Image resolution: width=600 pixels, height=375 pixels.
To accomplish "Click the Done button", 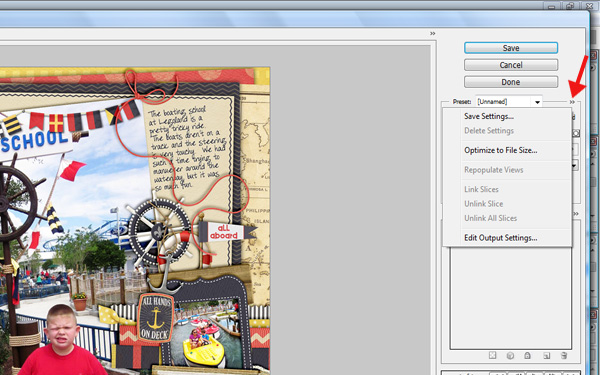I will [x=511, y=82].
